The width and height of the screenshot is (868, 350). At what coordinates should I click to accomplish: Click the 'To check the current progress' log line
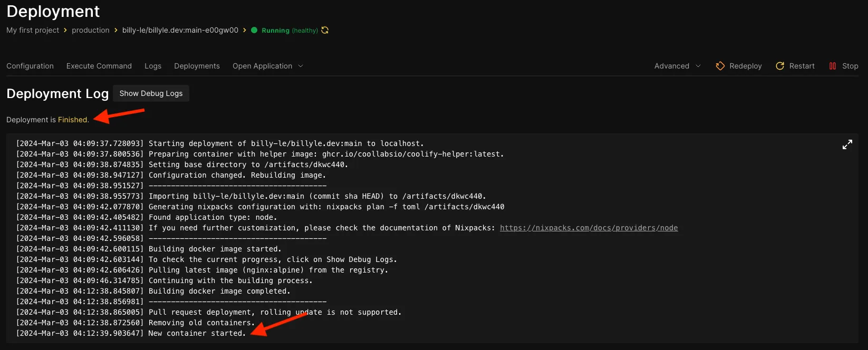[207, 259]
